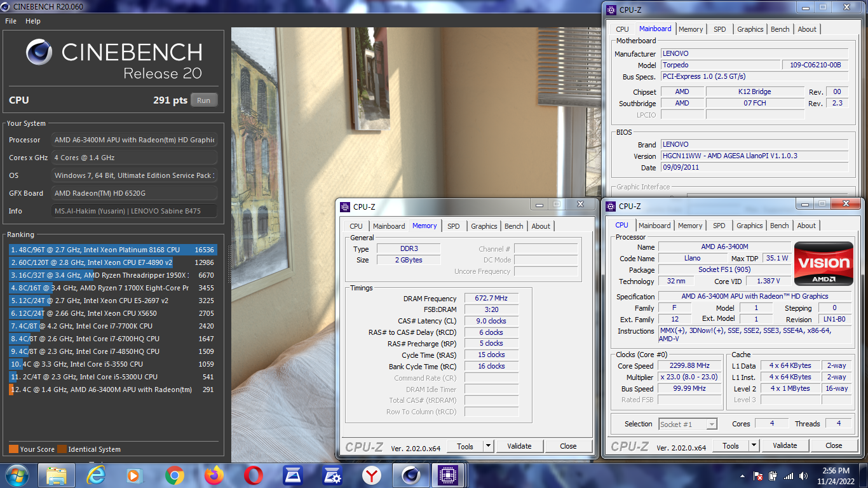The height and width of the screenshot is (488, 868).
Task: Open the CPU tab in the top Mainboard window
Action: tap(623, 29)
